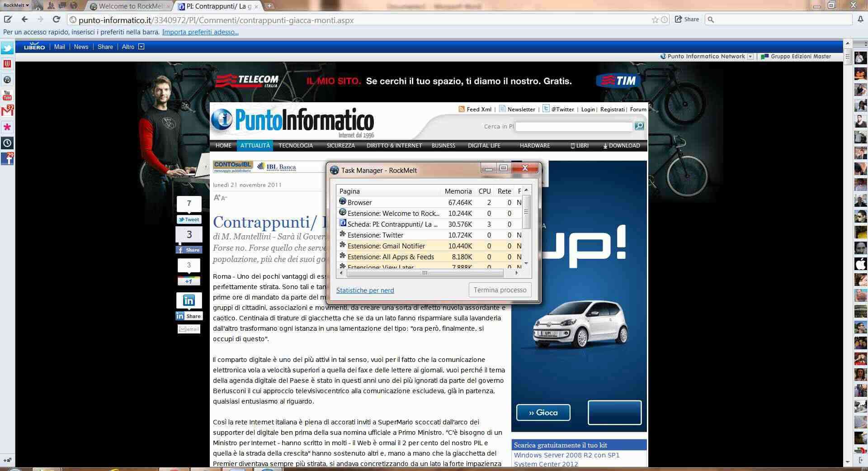Open the DIRITTO & INTERNET section
The width and height of the screenshot is (868, 471).
[394, 146]
